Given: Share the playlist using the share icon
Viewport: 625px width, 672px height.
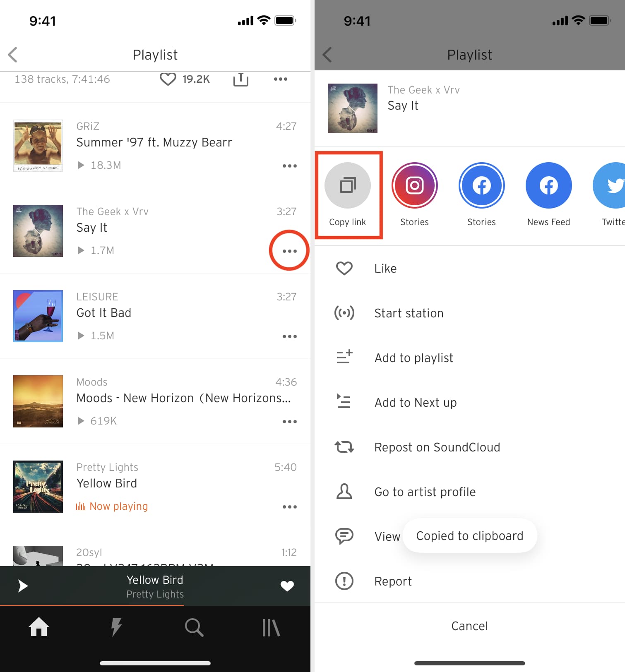Looking at the screenshot, I should click(240, 79).
